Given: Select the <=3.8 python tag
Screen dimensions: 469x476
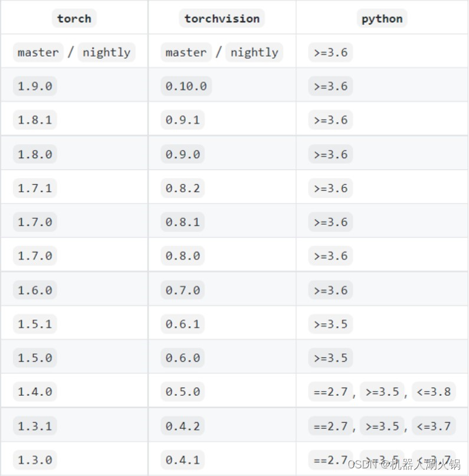Looking at the screenshot, I should (434, 392).
